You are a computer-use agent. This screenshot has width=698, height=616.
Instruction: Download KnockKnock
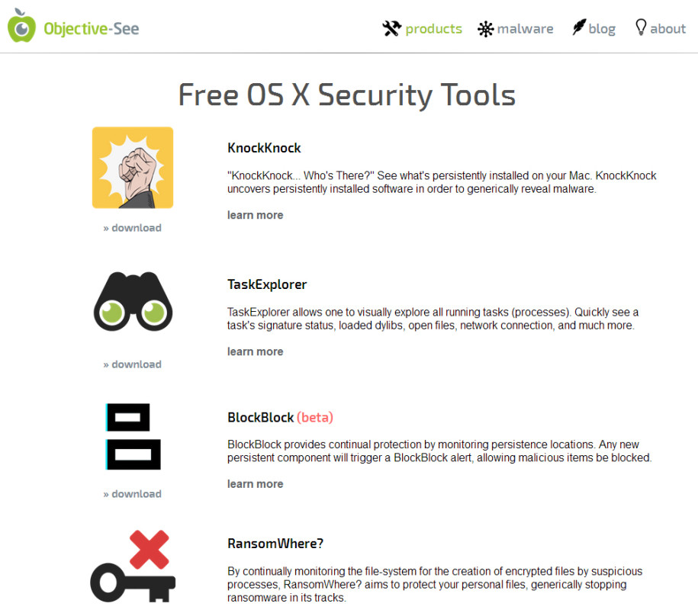point(132,228)
